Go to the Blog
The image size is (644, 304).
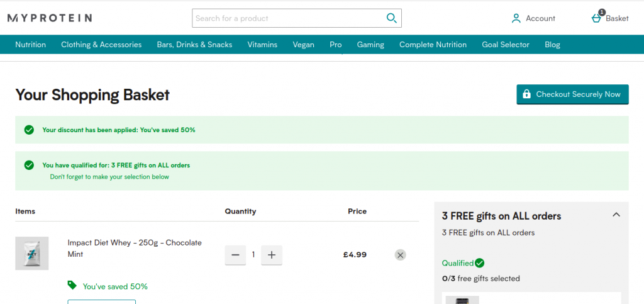coord(552,45)
